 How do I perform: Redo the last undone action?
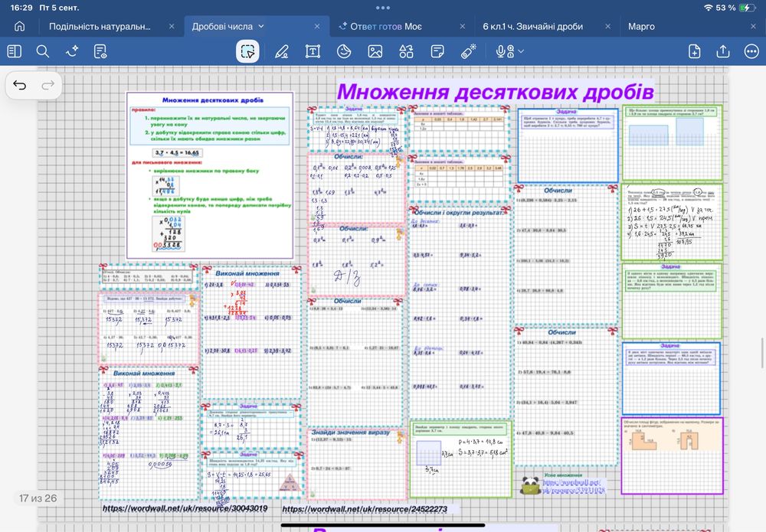(47, 86)
